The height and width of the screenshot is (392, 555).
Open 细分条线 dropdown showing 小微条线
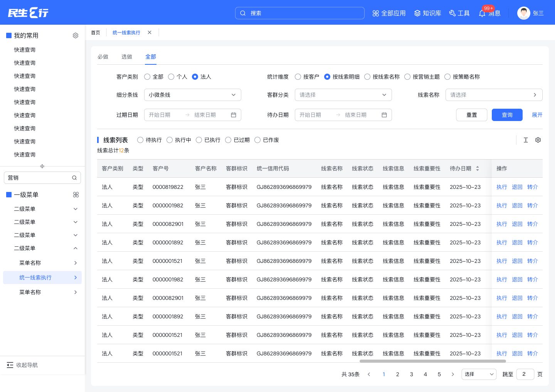(x=193, y=95)
